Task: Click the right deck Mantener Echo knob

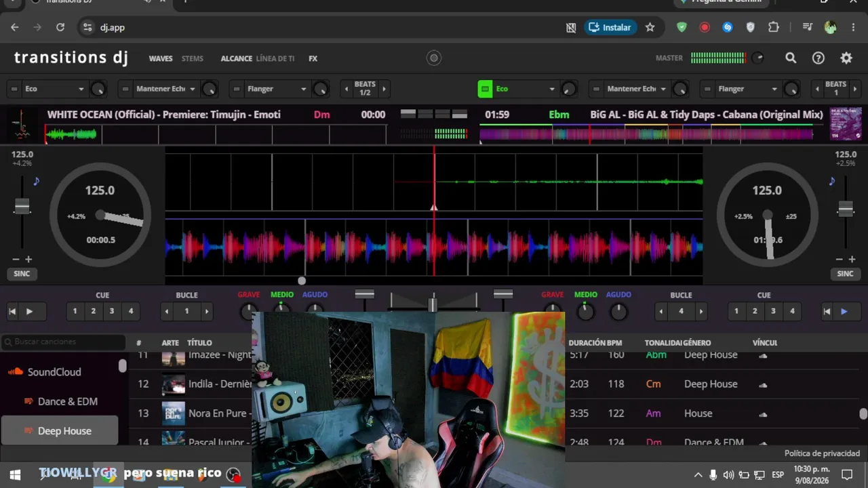Action: pyautogui.click(x=680, y=89)
